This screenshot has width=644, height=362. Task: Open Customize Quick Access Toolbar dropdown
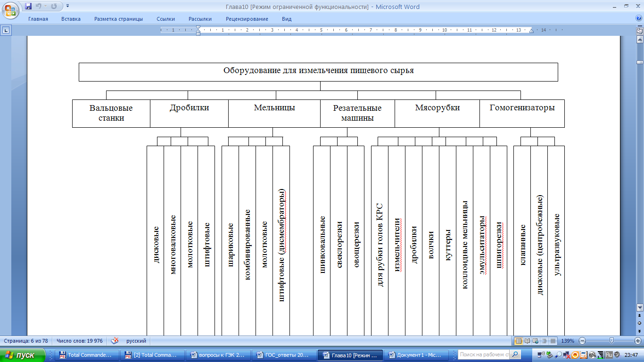pyautogui.click(x=67, y=6)
